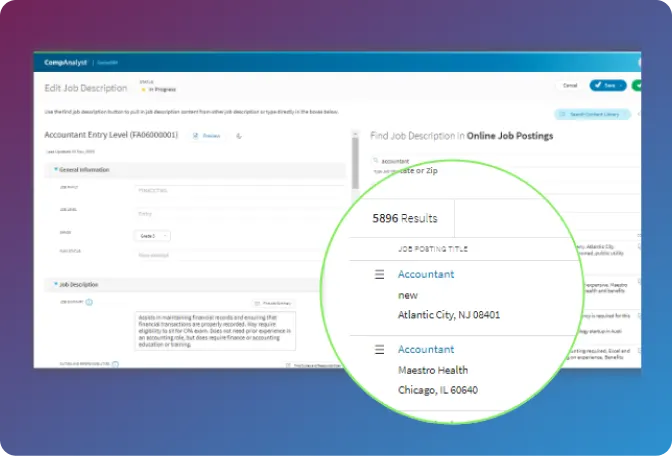672x456 pixels.
Task: Click the info icon beside Duties and Responsibilities
Action: click(115, 364)
